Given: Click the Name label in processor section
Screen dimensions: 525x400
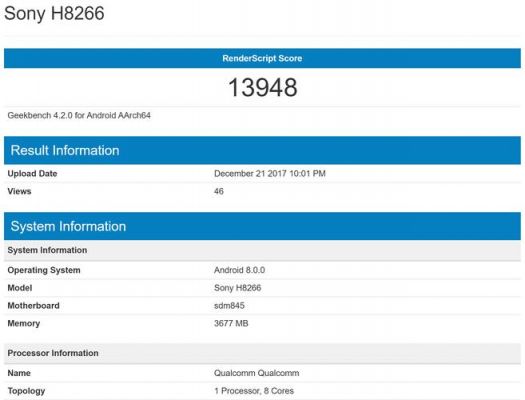Looking at the screenshot, I should (19, 373).
